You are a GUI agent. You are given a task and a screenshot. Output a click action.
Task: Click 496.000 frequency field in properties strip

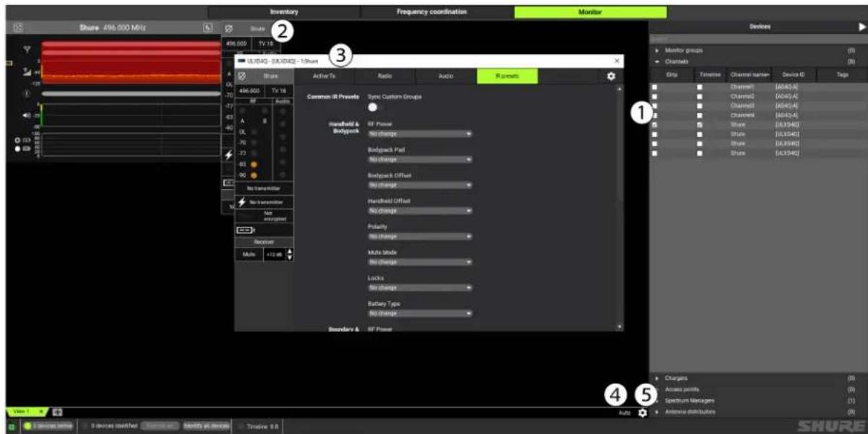pyautogui.click(x=250, y=91)
